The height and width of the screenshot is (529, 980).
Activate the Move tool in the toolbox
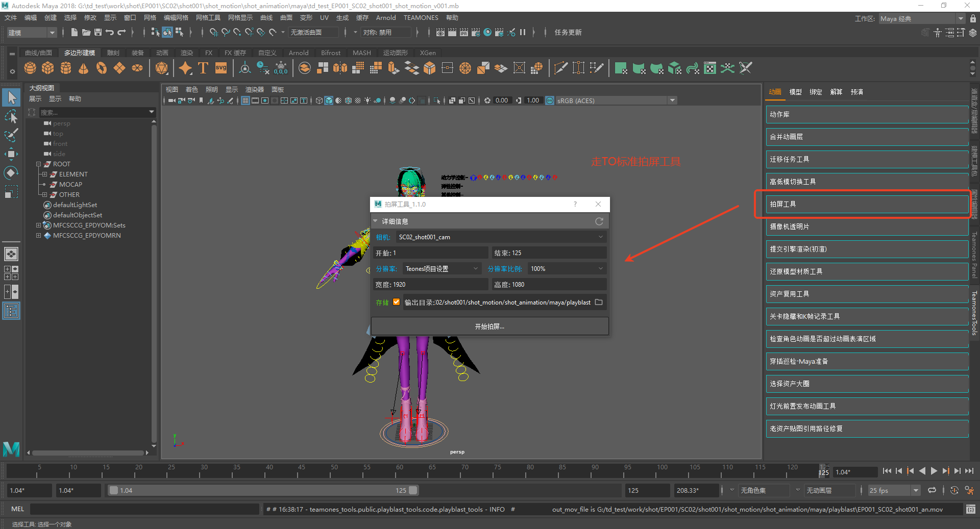[x=11, y=154]
